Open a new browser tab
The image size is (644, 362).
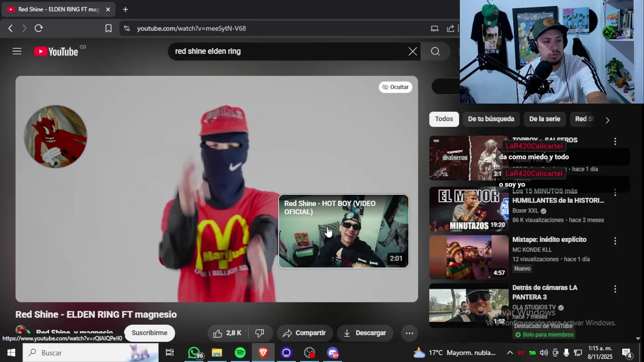point(125,9)
